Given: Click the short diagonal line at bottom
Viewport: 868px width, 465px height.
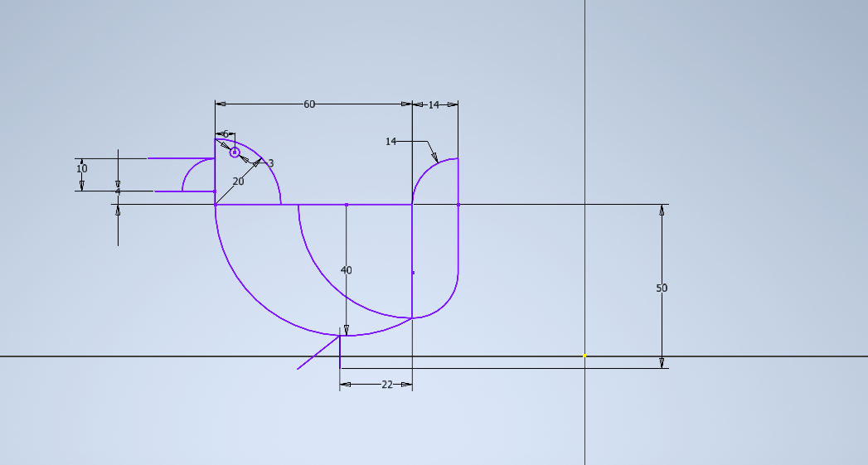Looking at the screenshot, I should pyautogui.click(x=317, y=353).
